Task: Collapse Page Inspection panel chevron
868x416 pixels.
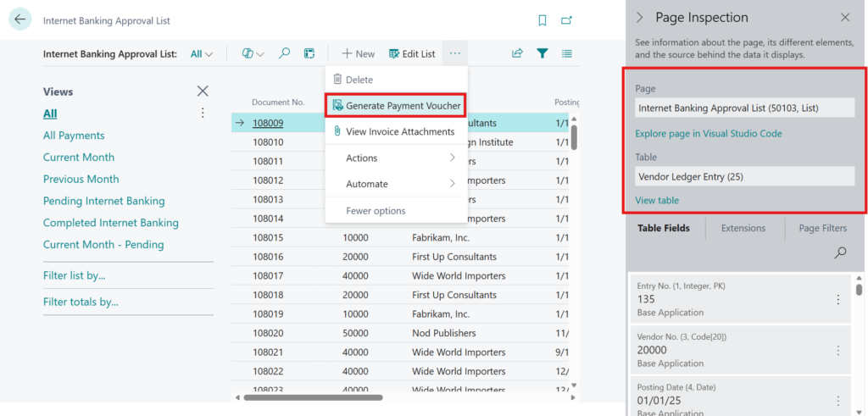Action: point(640,18)
